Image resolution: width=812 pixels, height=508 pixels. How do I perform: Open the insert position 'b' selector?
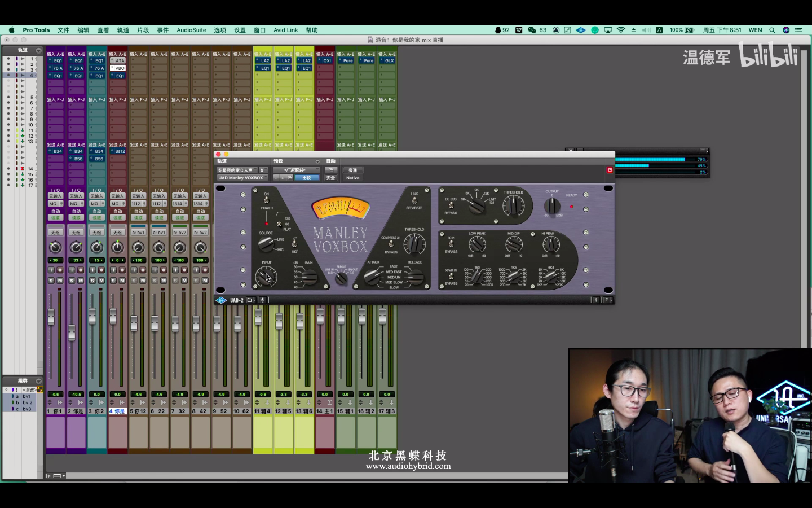[263, 170]
